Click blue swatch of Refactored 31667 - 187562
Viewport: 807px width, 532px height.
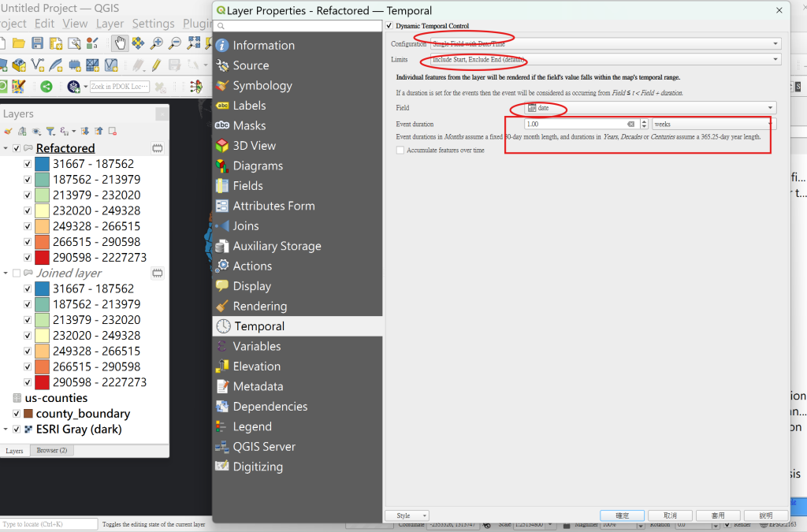tap(43, 164)
